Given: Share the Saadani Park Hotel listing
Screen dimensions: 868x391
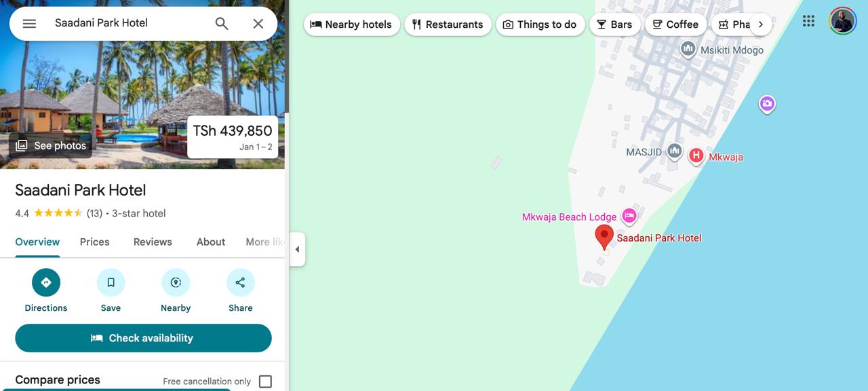Looking at the screenshot, I should click(241, 282).
